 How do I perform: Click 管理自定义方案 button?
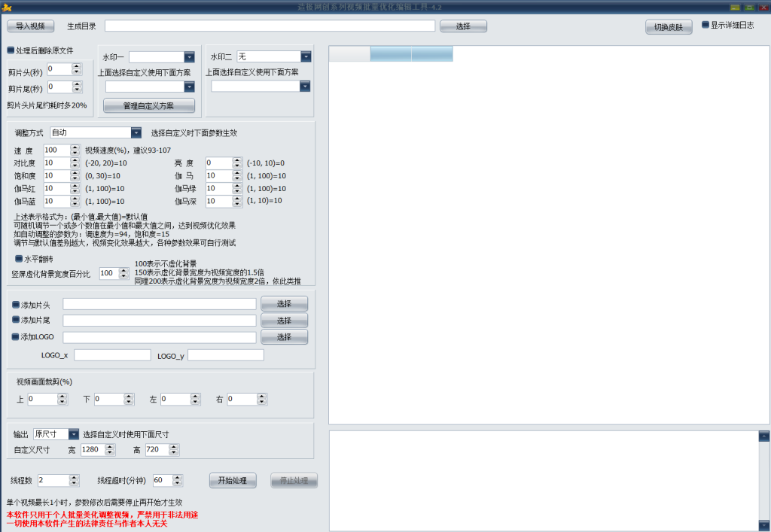tap(148, 106)
